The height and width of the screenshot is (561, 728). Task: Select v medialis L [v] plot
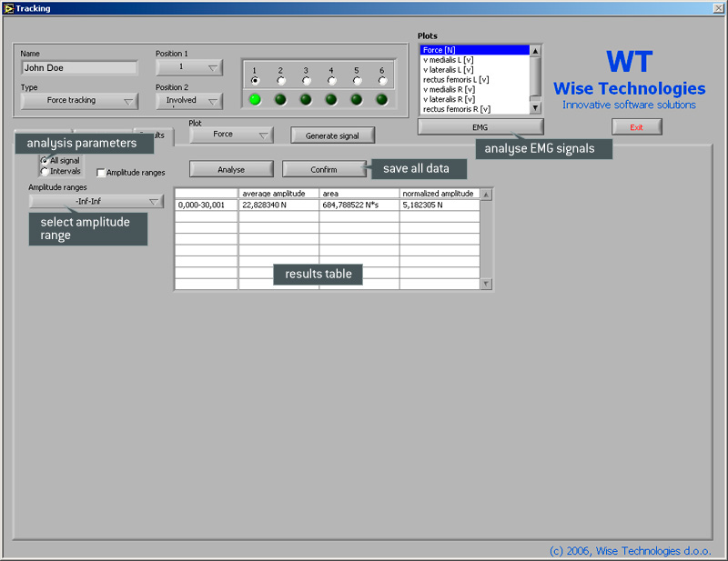point(474,60)
